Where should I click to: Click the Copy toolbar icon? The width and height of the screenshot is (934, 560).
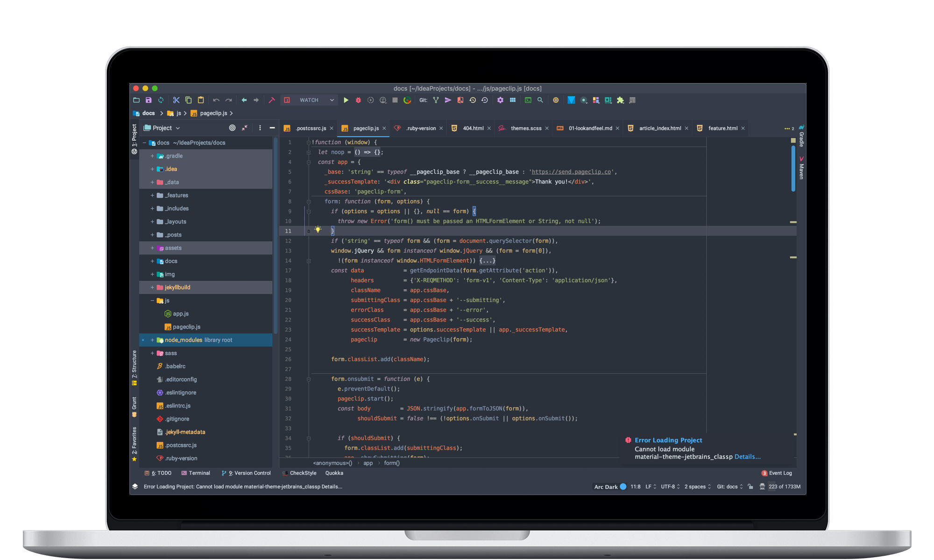point(189,100)
